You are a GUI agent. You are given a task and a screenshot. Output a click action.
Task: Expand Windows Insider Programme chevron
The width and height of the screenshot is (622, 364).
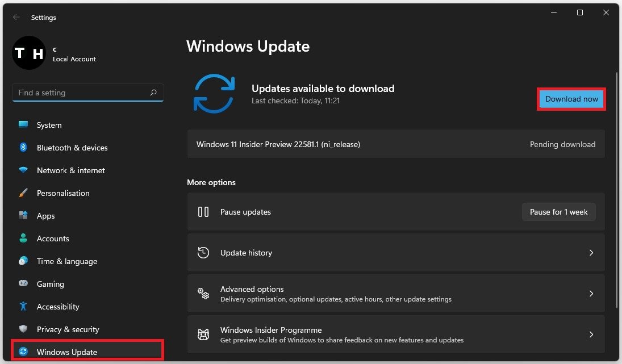(x=591, y=334)
